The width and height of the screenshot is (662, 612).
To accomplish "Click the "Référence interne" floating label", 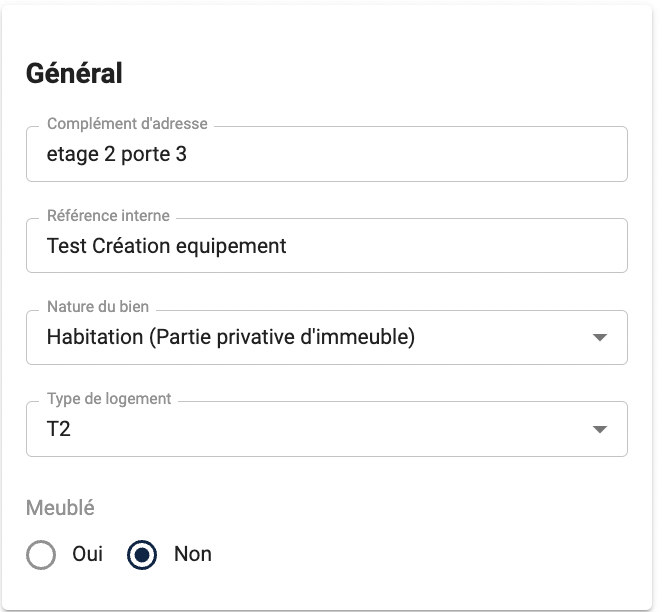I will tap(108, 216).
